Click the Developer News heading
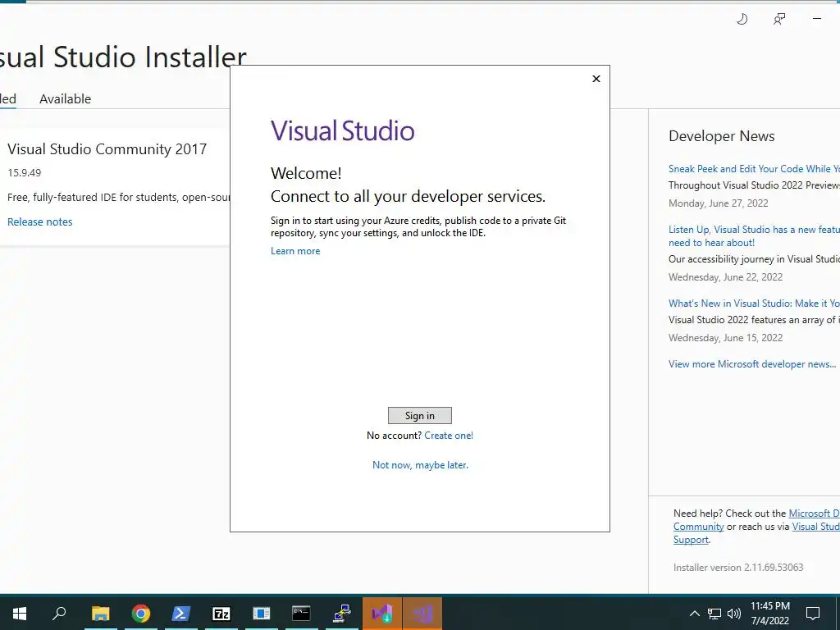Image resolution: width=840 pixels, height=630 pixels. coord(722,136)
